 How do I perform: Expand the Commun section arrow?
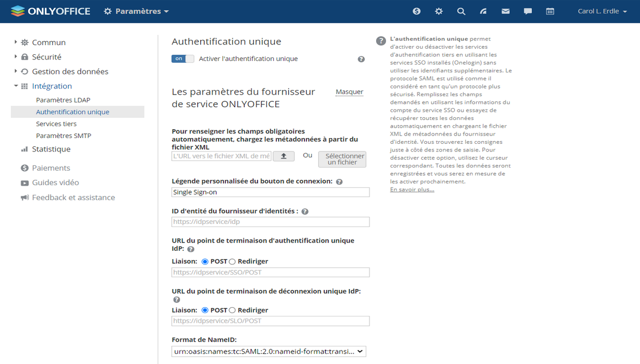pos(16,42)
